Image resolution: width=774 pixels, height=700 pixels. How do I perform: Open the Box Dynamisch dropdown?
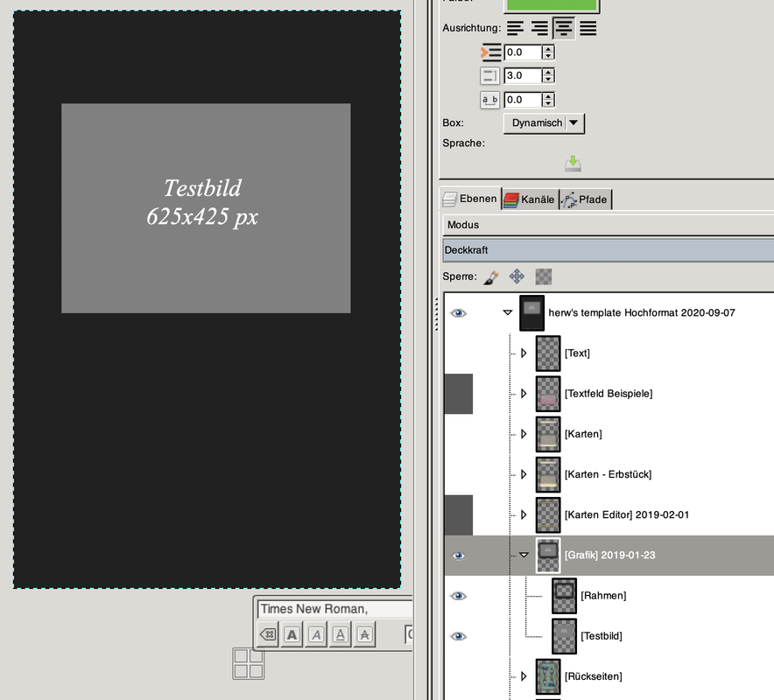544,123
